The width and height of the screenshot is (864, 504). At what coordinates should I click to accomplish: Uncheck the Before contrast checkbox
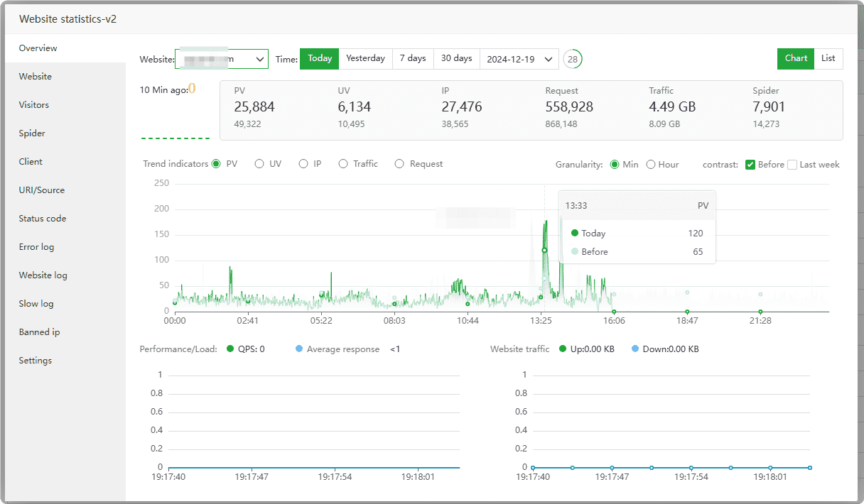(750, 165)
